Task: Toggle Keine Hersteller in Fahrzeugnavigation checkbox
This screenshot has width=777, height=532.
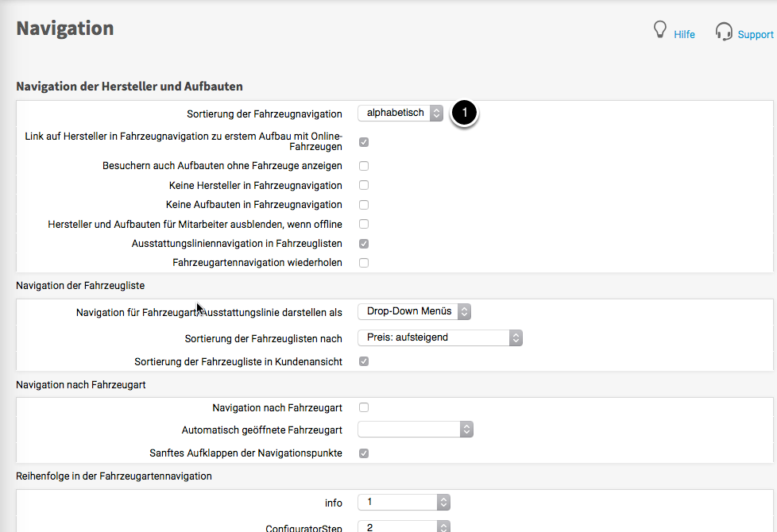Action: [364, 185]
